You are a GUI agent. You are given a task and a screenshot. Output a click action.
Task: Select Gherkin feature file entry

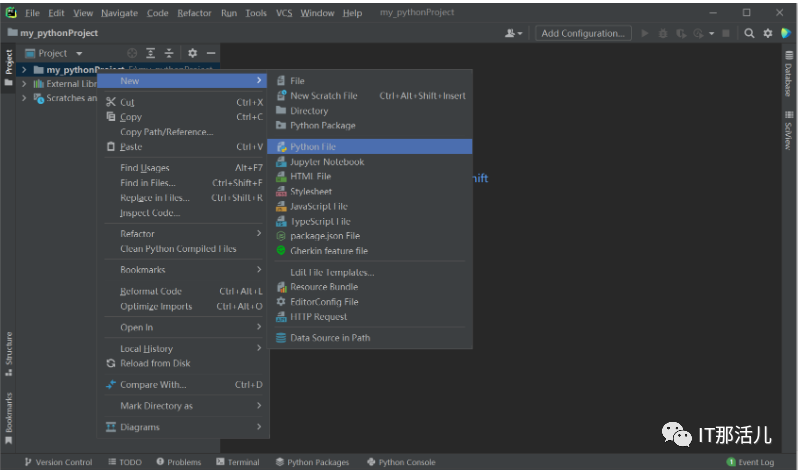[370, 251]
